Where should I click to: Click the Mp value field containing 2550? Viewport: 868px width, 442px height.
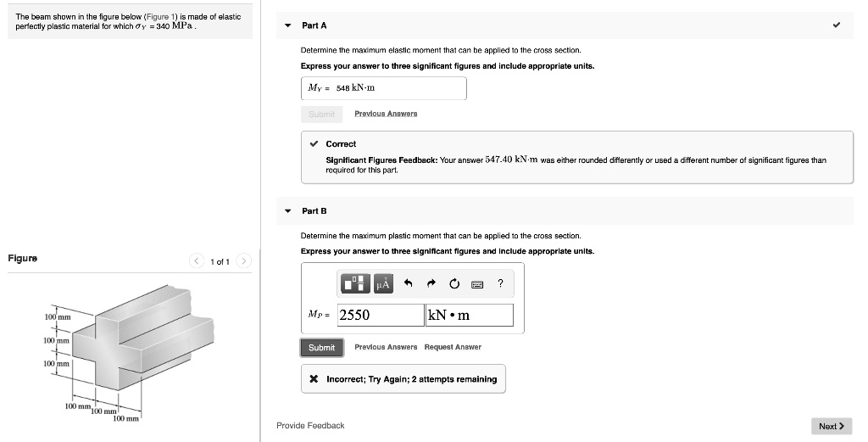tap(381, 316)
